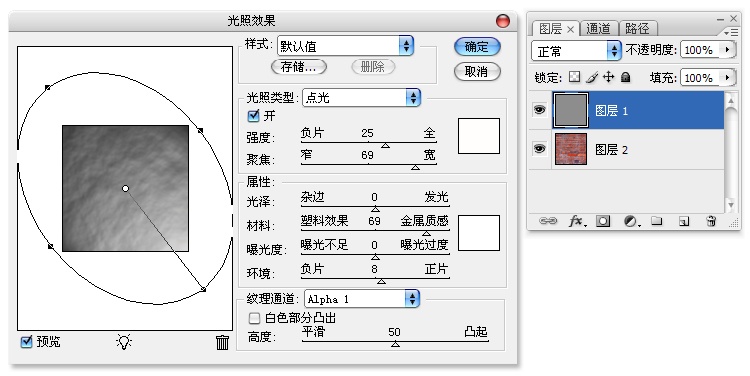
Task: Close the 图层 tab with its x
Action: pos(570,29)
